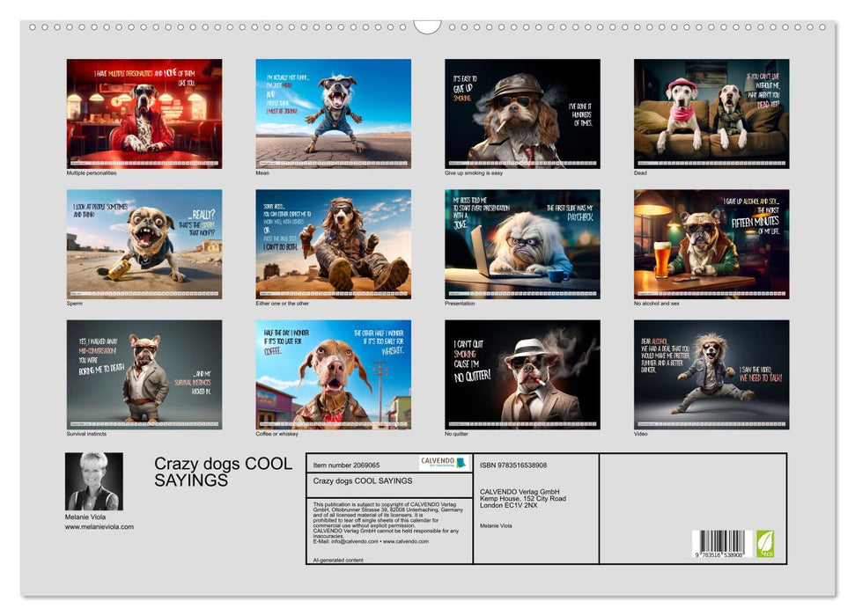Click the 'Sperm' caption label
The width and height of the screenshot is (855, 616).
[76, 303]
